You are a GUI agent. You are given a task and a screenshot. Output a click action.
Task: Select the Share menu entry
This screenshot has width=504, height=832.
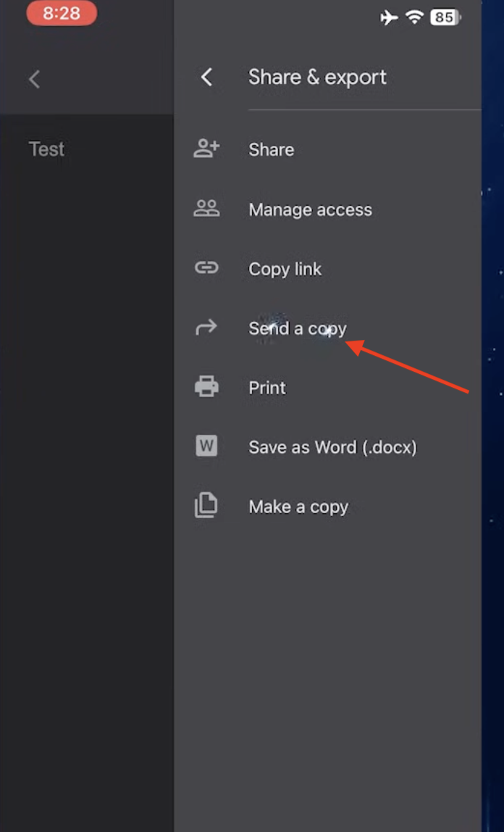272,149
